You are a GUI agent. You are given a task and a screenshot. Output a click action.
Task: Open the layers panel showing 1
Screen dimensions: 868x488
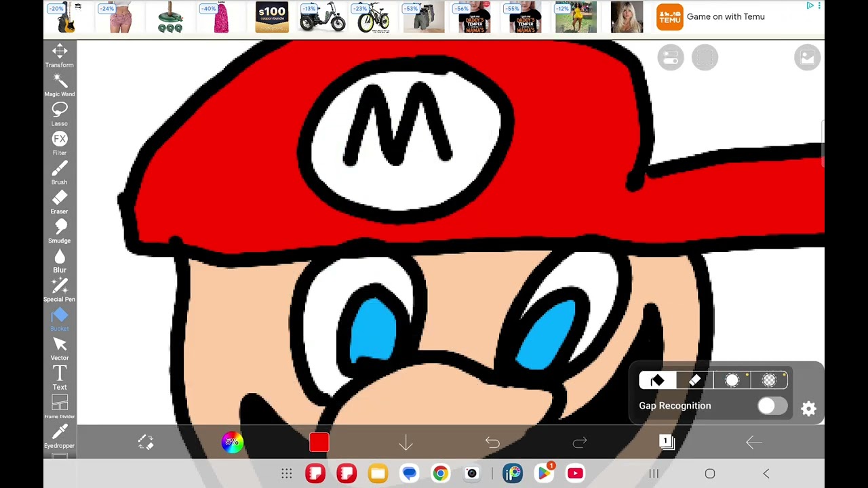click(667, 443)
